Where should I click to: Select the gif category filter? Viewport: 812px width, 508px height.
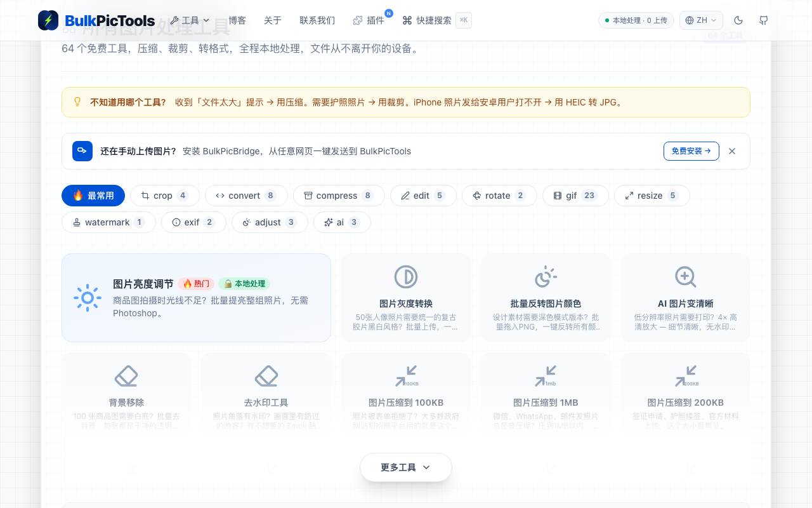(575, 196)
